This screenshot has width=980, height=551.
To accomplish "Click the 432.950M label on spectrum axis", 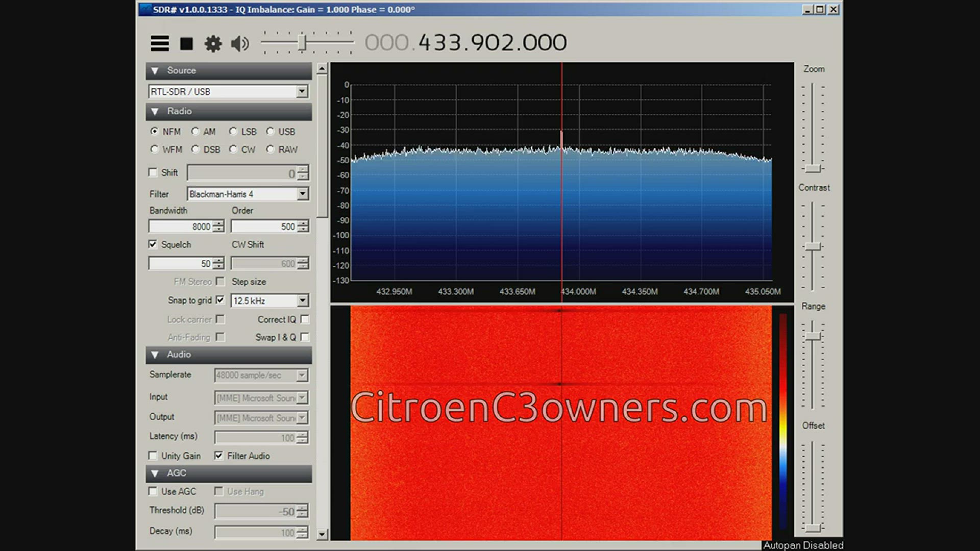I will click(394, 292).
